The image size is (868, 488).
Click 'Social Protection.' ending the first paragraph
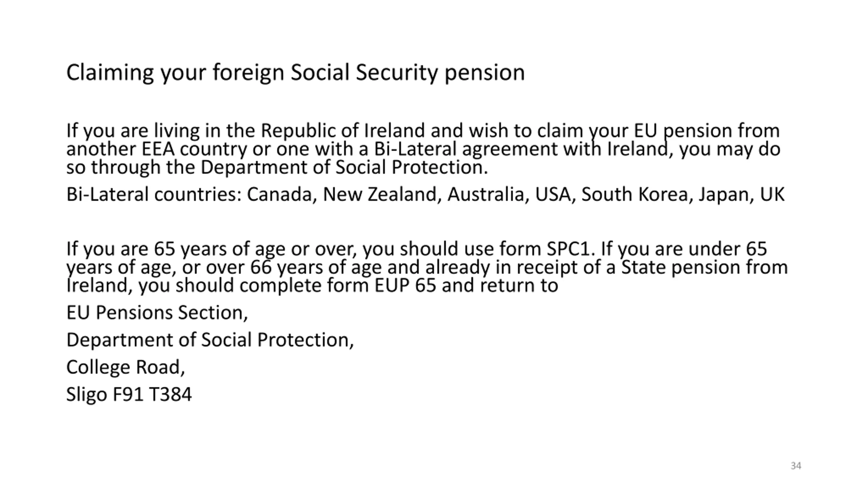412,167
